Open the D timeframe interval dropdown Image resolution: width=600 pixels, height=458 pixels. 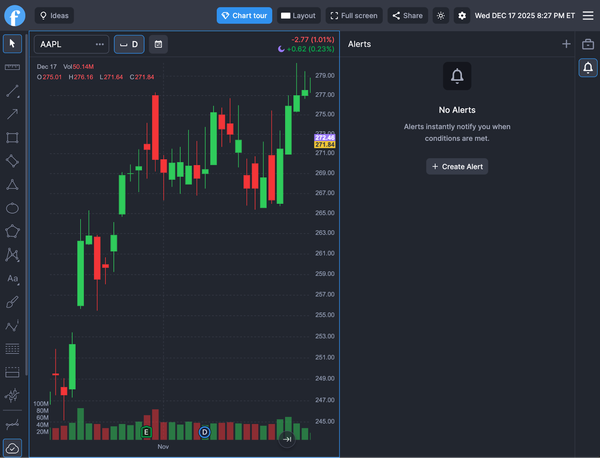tap(129, 44)
